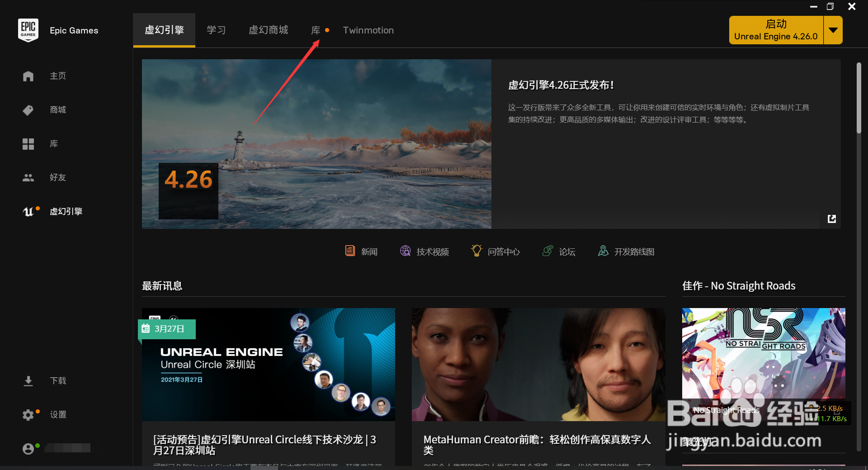868x470 pixels.
Task: Open the 论坛 link
Action: 567,252
